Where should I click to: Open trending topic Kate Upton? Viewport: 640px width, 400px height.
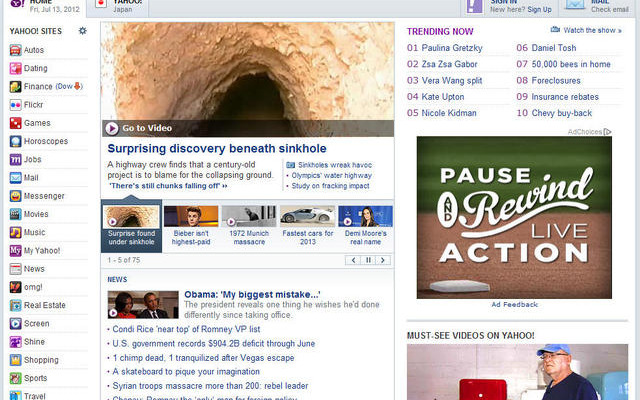443,97
